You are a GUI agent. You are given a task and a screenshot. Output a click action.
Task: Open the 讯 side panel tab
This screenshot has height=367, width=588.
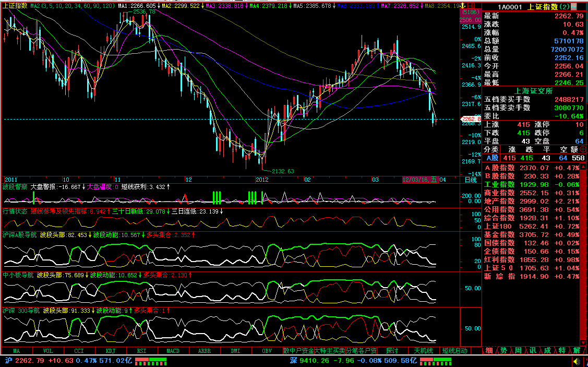coord(533,350)
